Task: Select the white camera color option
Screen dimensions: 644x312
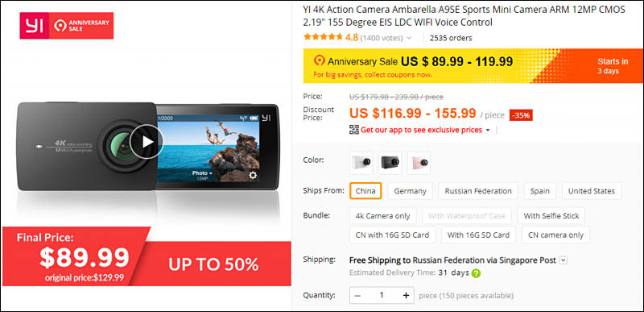Action: pos(361,163)
